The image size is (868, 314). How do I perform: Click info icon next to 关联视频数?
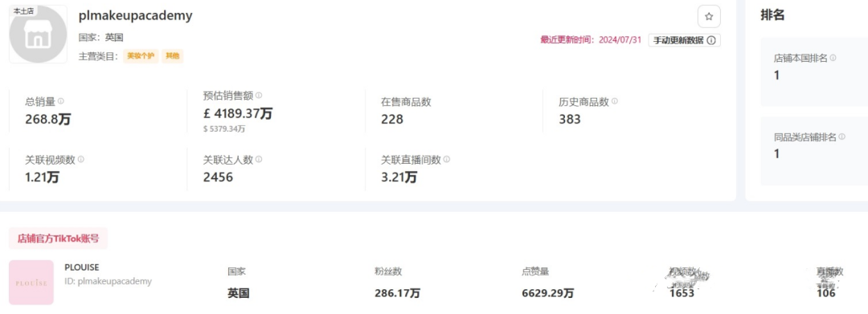click(x=81, y=159)
